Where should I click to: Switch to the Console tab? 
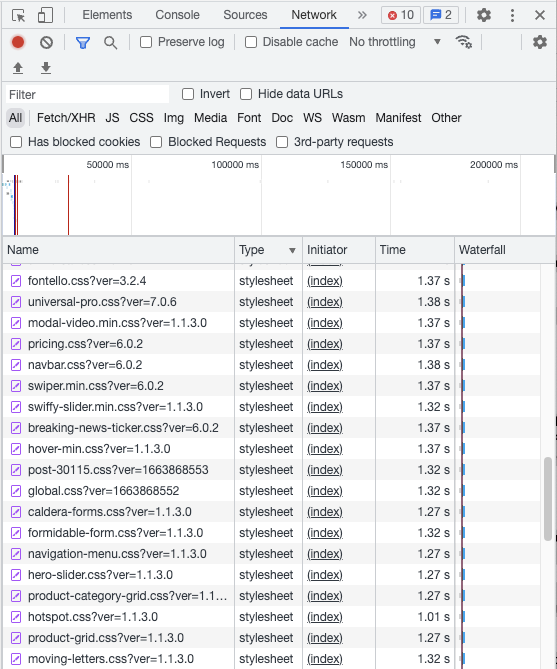click(177, 15)
